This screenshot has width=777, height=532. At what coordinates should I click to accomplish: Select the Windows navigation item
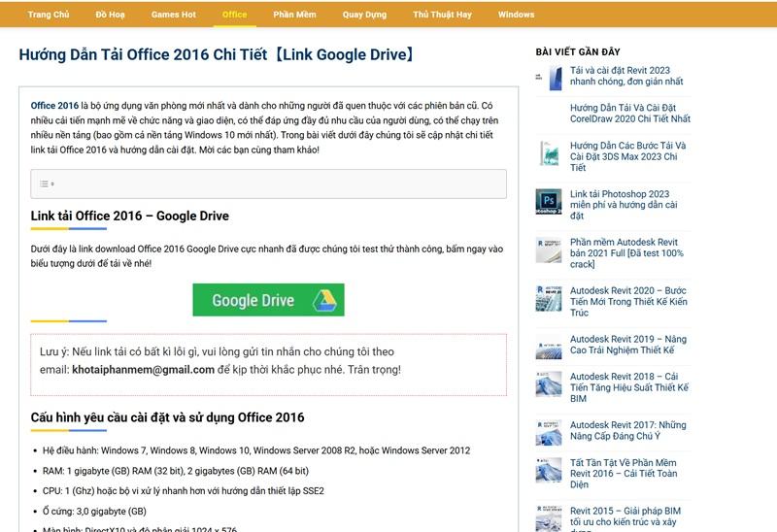pos(516,15)
